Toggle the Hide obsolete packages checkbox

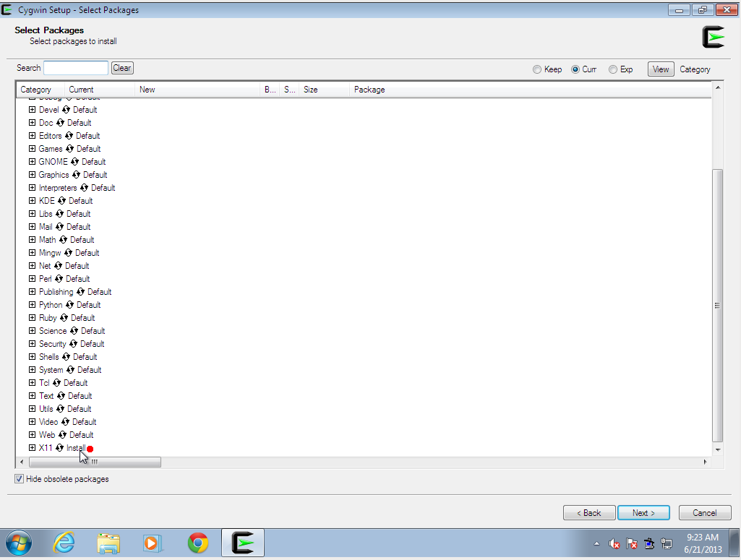tap(19, 479)
